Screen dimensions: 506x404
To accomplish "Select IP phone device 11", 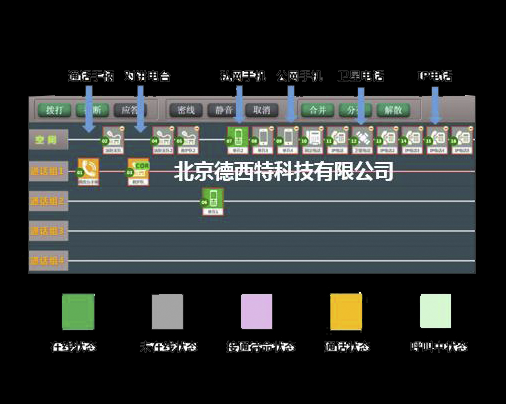I will pyautogui.click(x=337, y=140).
